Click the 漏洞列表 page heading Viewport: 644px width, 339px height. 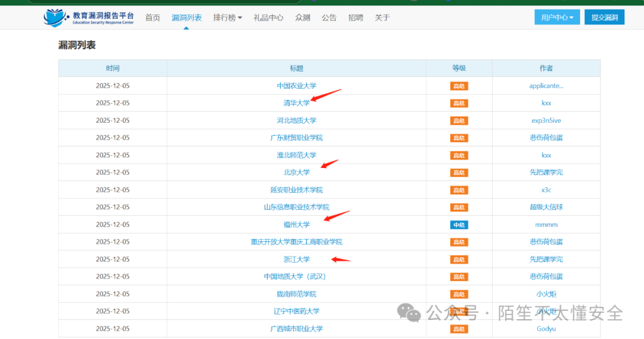(77, 45)
